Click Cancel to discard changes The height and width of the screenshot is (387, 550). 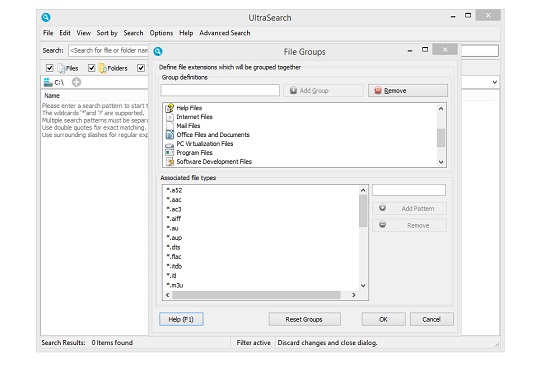[x=431, y=319]
